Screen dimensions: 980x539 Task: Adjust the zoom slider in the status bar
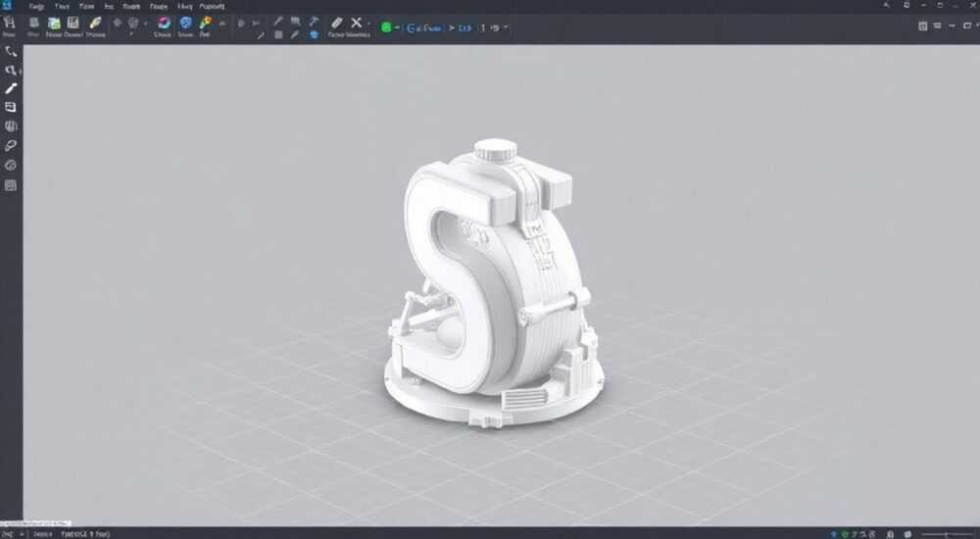(948, 534)
